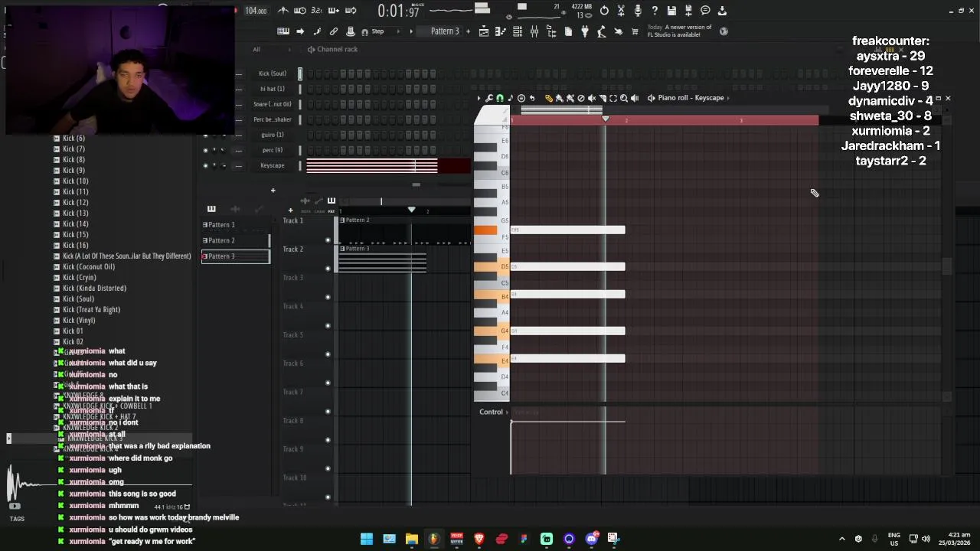Save the project with the floppy icon
This screenshot has height=551, width=980.
[671, 11]
